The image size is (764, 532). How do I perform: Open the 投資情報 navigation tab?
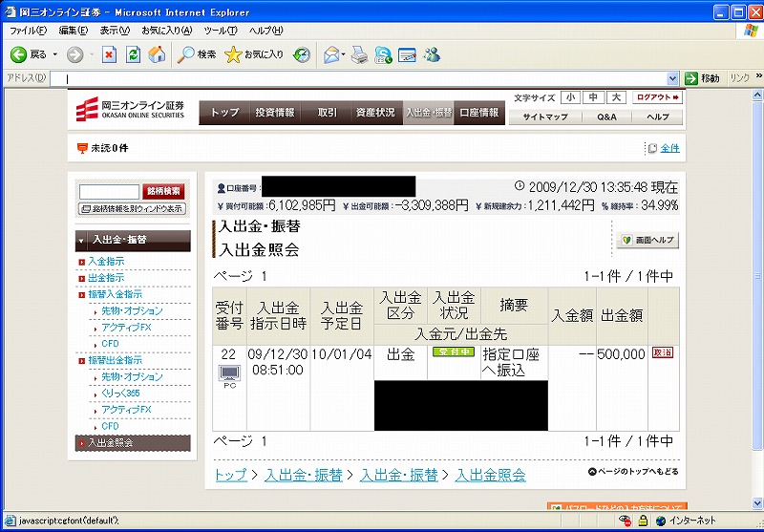pyautogui.click(x=274, y=113)
